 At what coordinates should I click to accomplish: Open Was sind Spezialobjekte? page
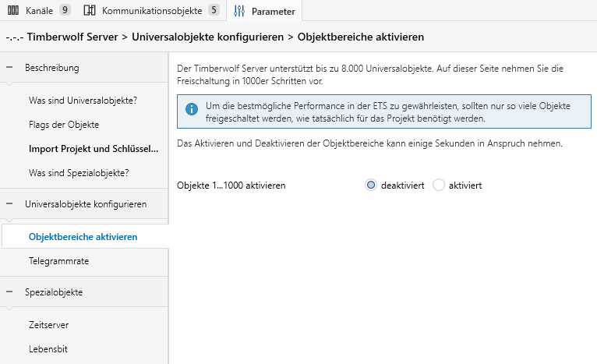tap(79, 173)
